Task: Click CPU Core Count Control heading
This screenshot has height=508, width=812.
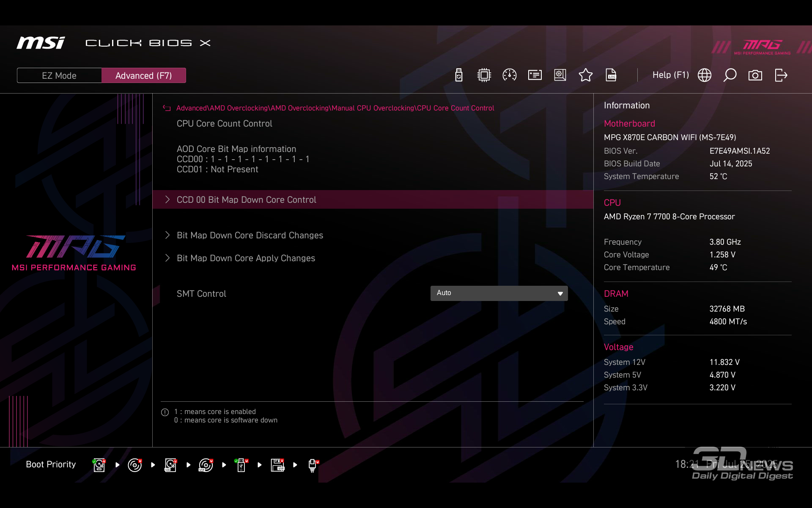Action: pos(224,124)
